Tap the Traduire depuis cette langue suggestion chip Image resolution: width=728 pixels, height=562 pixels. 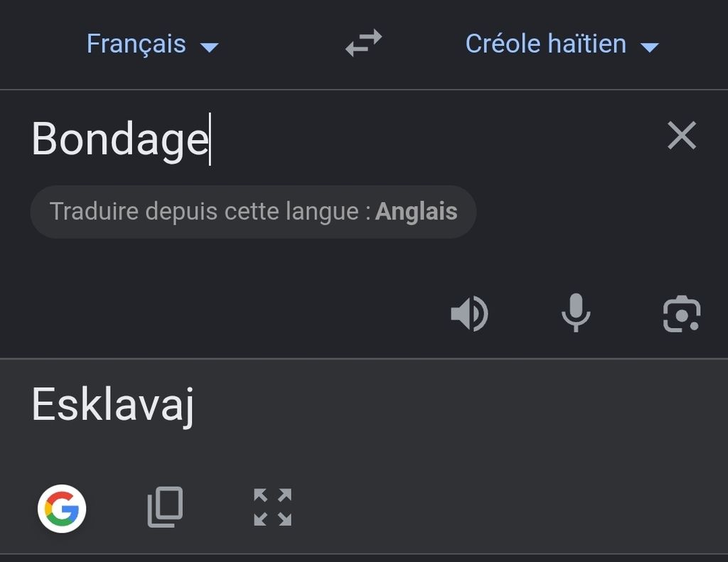coord(253,212)
